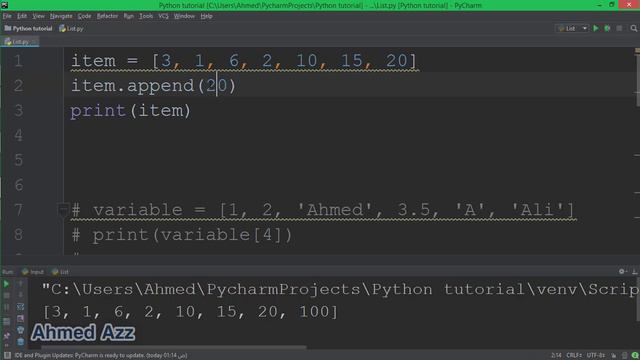Screen dimensions: 640x360
Task: Open the Run menu
Action: (x=128, y=16)
